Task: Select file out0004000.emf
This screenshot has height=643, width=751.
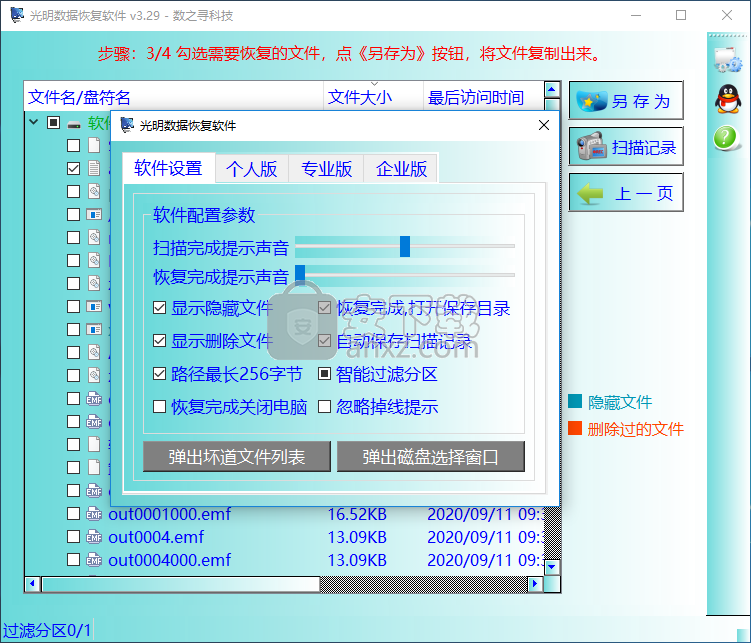Action: click(169, 560)
